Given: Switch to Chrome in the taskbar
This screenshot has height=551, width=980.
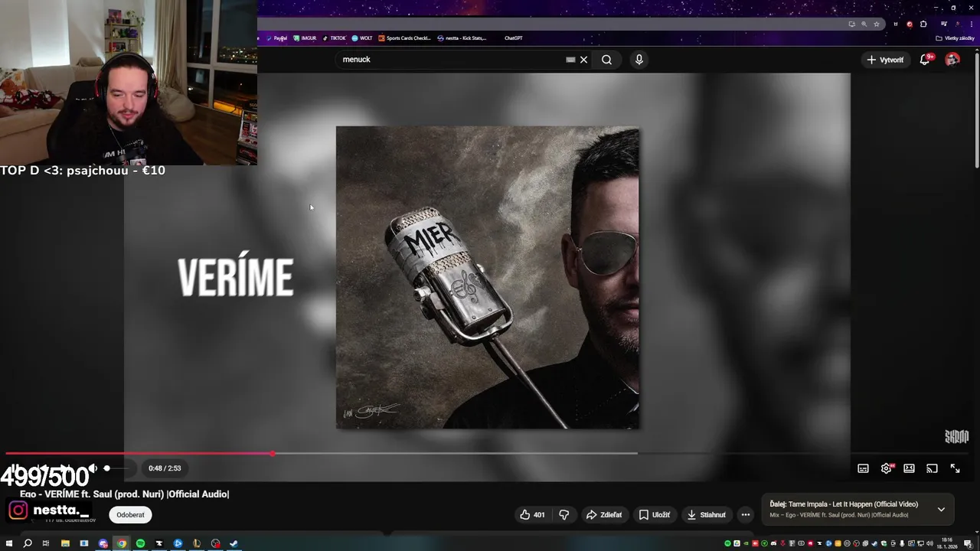Looking at the screenshot, I should [x=122, y=543].
